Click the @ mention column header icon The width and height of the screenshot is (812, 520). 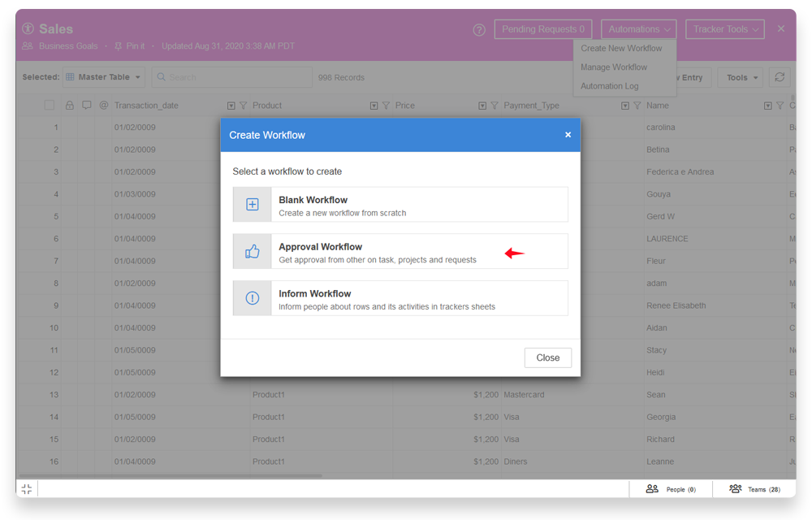104,105
